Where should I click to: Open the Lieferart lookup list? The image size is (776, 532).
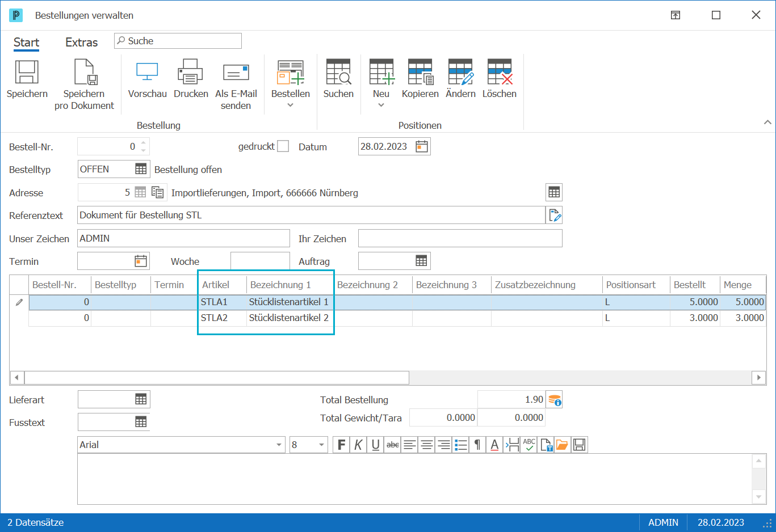pyautogui.click(x=141, y=399)
